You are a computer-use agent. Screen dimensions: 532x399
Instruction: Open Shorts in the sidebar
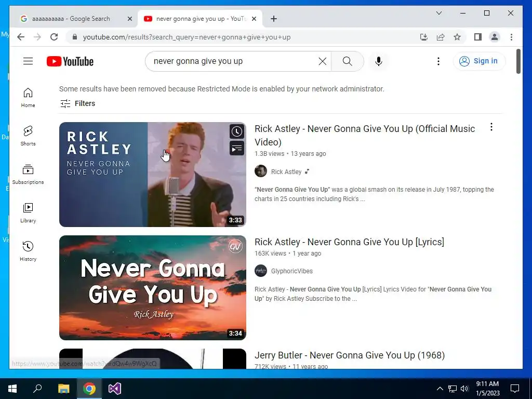point(28,136)
